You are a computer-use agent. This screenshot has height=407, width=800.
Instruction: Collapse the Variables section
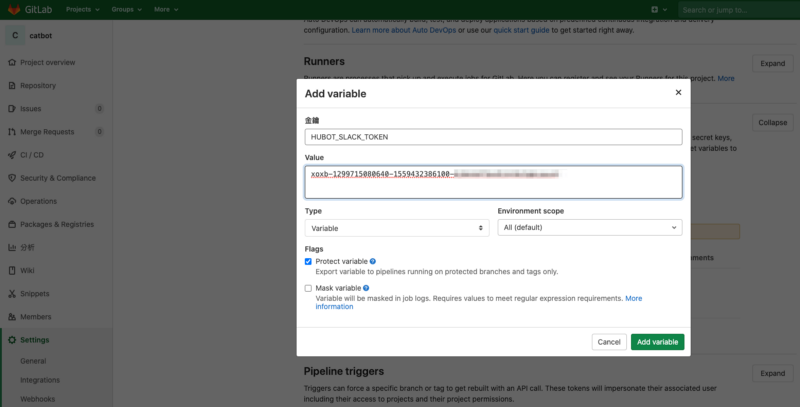772,122
